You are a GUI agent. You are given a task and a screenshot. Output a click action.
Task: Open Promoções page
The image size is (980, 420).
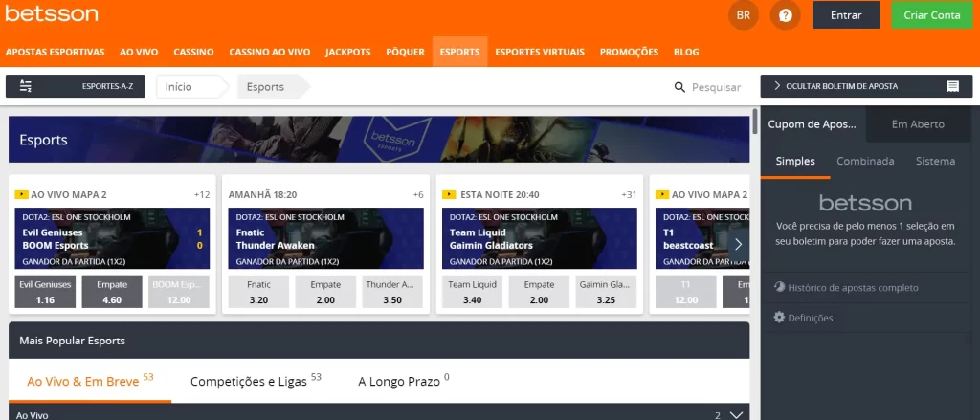[630, 52]
